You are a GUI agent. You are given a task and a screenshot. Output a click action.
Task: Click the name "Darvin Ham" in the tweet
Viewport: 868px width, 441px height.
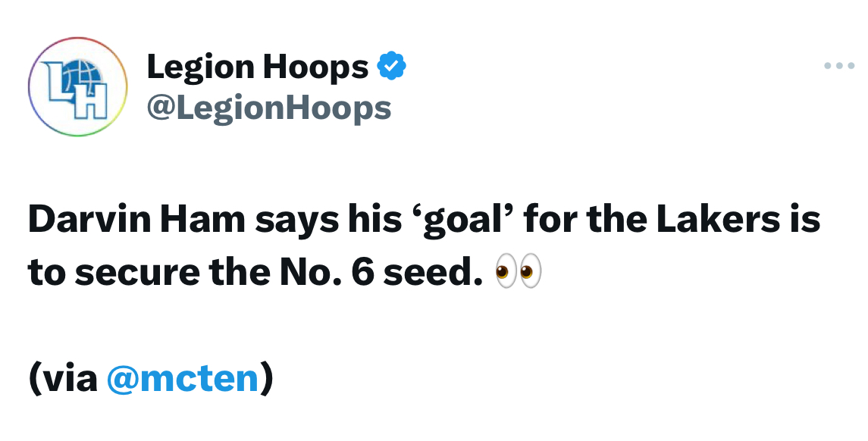(x=136, y=219)
